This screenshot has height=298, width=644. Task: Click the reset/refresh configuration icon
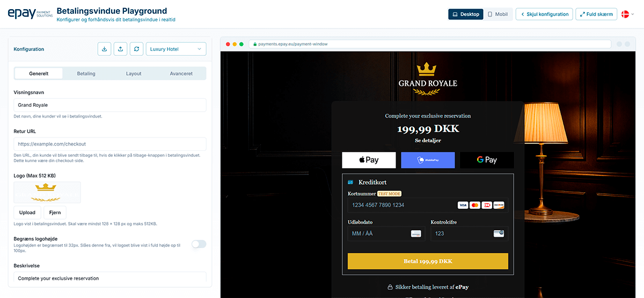[137, 49]
